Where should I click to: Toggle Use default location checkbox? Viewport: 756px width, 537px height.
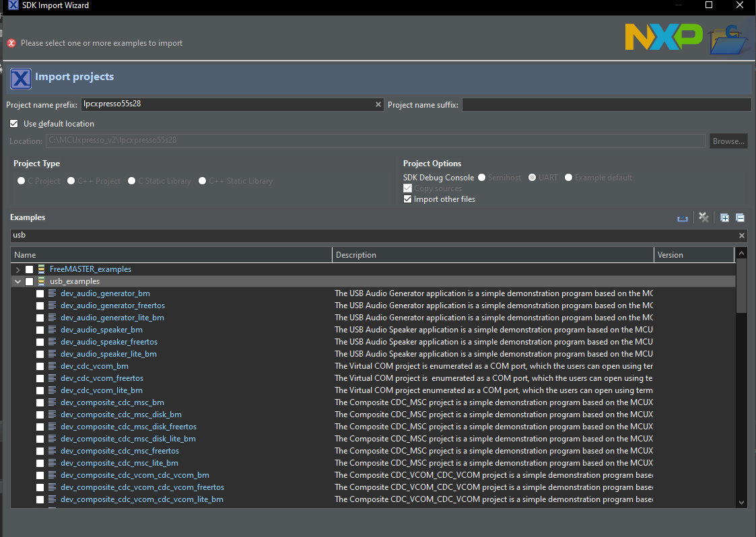click(x=14, y=124)
